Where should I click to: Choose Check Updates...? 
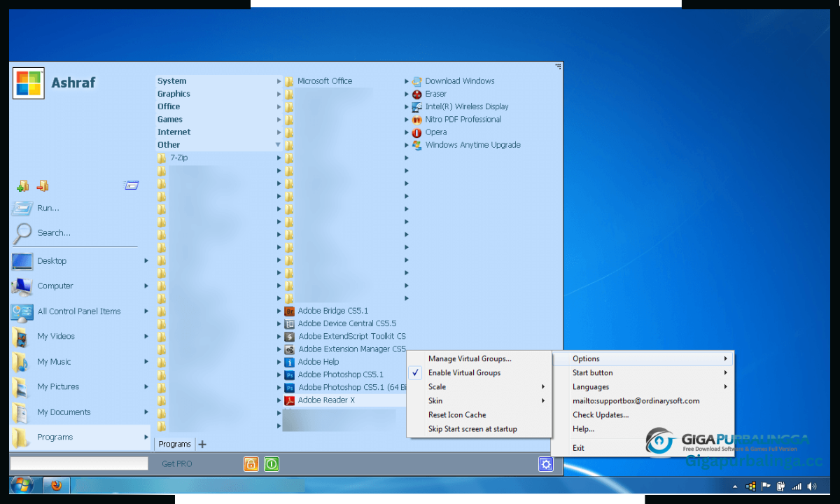point(601,415)
